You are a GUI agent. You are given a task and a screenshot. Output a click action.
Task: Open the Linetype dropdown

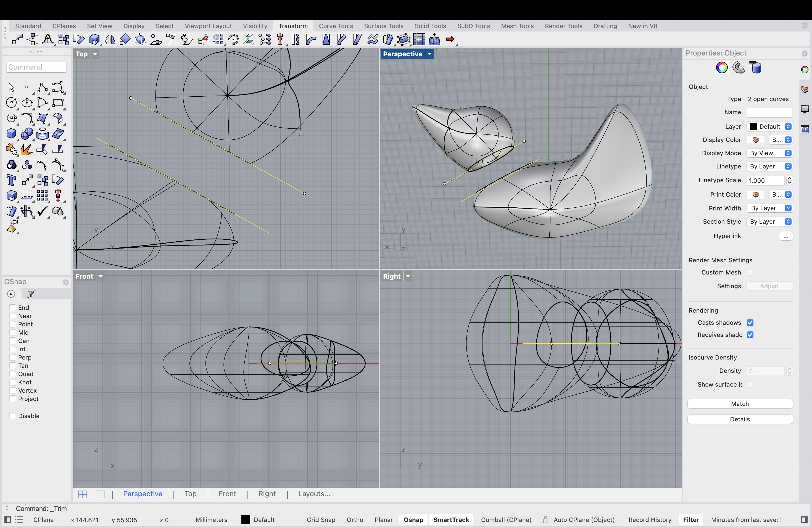tap(769, 167)
